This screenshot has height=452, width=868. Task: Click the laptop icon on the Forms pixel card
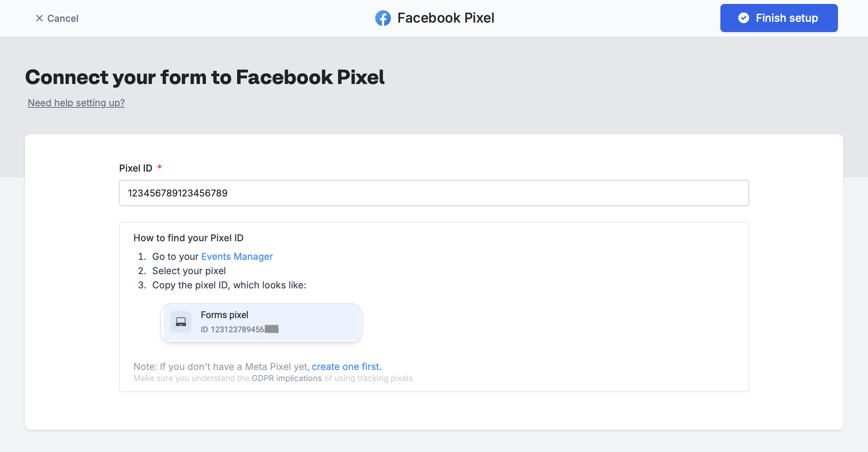[181, 322]
